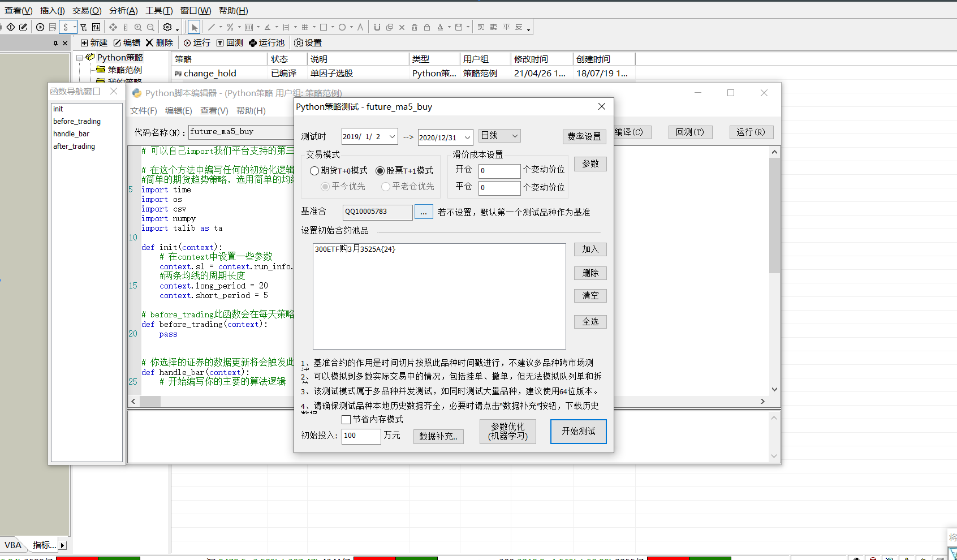Open the dollar icon dropdown arrow

pos(75,27)
